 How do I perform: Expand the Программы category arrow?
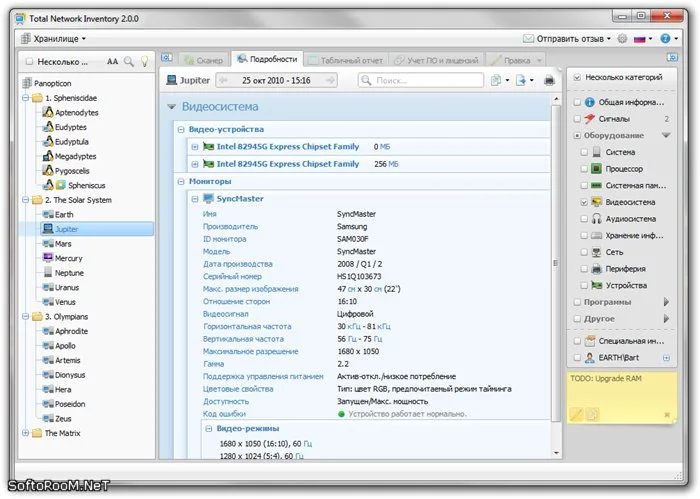pyautogui.click(x=666, y=302)
